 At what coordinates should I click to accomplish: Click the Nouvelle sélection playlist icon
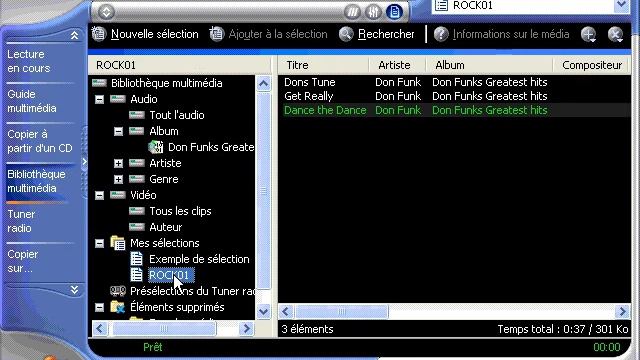[98, 34]
